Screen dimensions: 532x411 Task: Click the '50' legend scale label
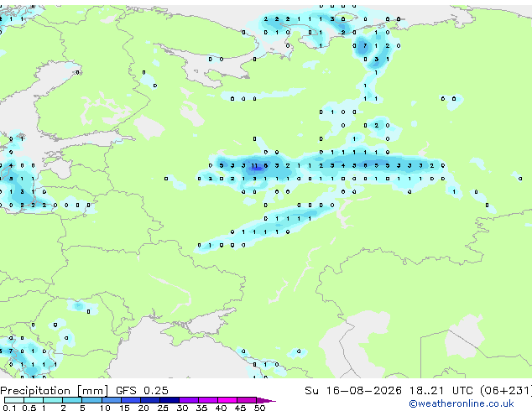click(260, 408)
